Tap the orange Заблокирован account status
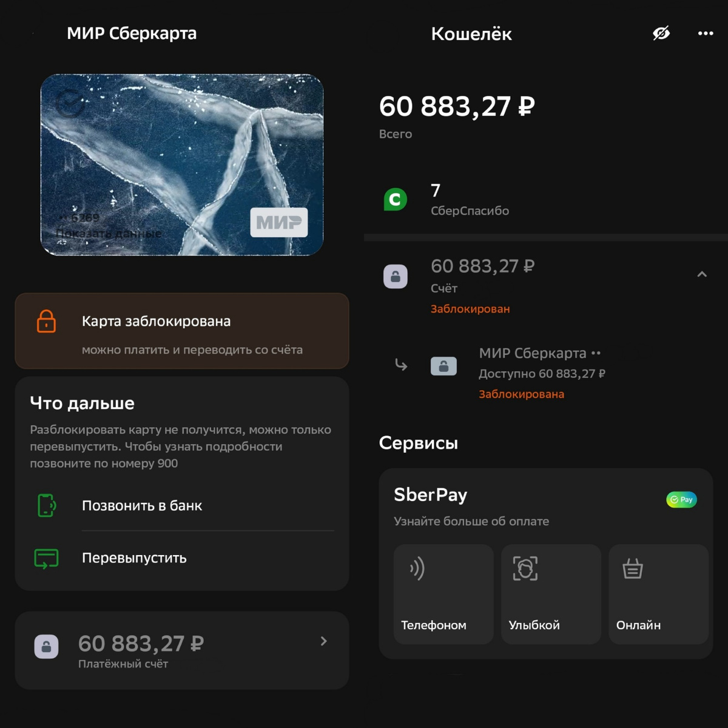Screen dimensions: 728x728 [x=470, y=309]
